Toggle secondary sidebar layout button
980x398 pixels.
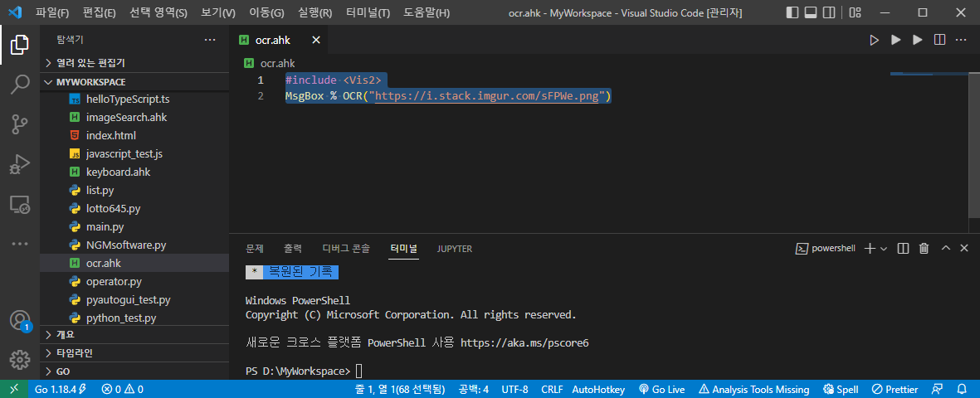(x=829, y=12)
